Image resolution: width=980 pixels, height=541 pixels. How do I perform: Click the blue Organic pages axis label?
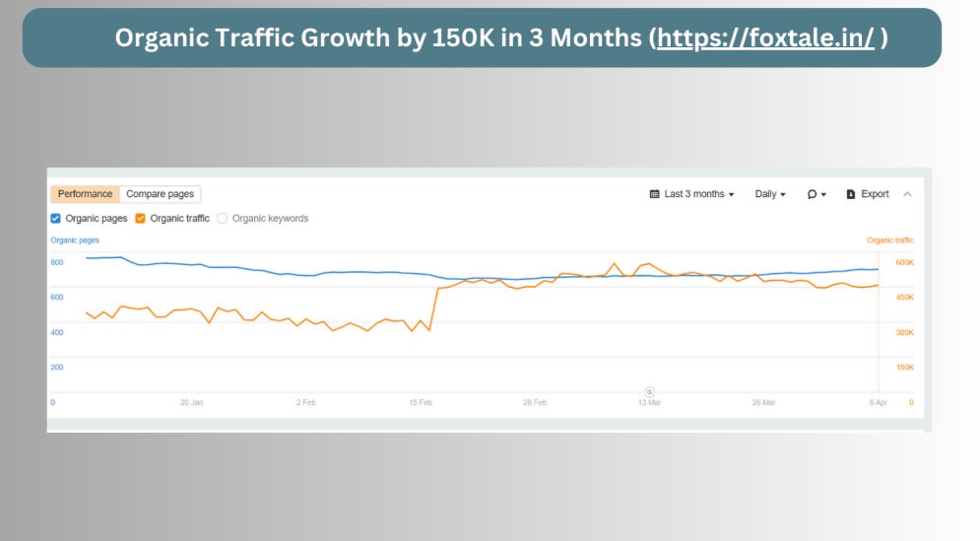[x=75, y=239]
